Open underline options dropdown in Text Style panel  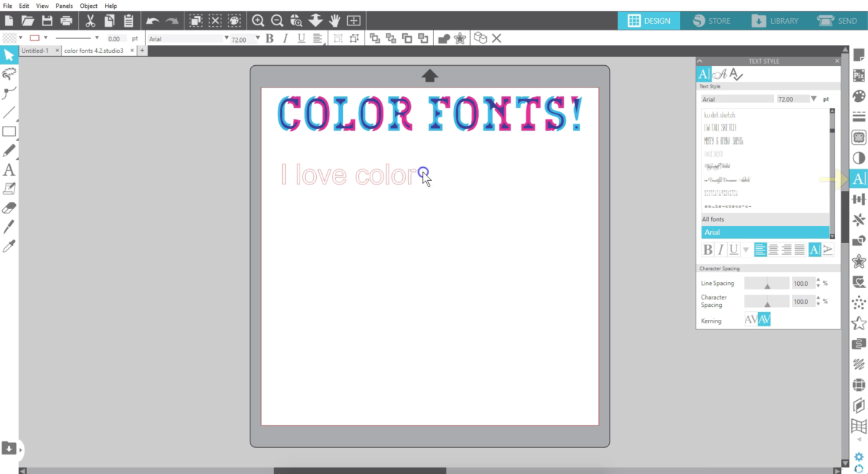746,250
